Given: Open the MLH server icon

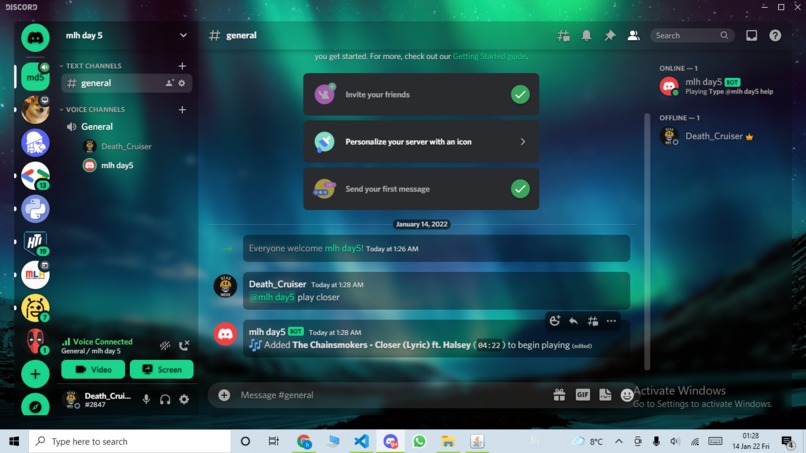Looking at the screenshot, I should tap(35, 275).
